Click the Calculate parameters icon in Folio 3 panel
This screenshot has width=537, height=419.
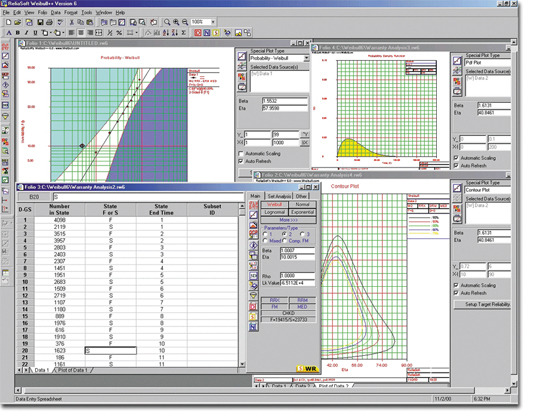point(253,206)
